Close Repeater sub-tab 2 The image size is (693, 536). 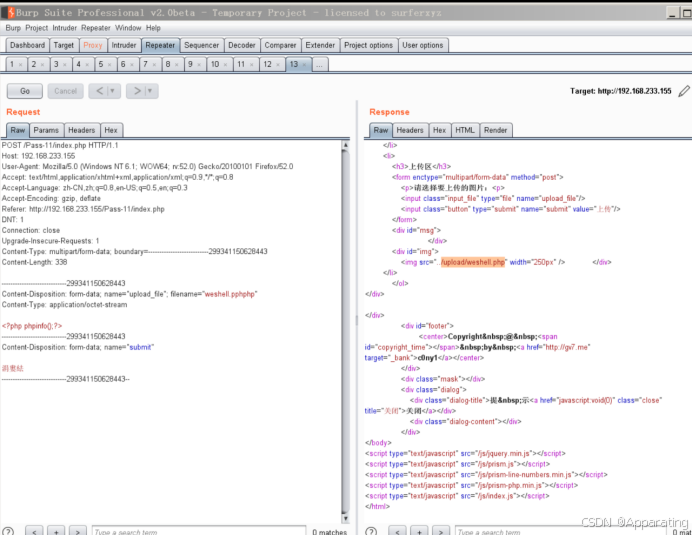(42, 65)
